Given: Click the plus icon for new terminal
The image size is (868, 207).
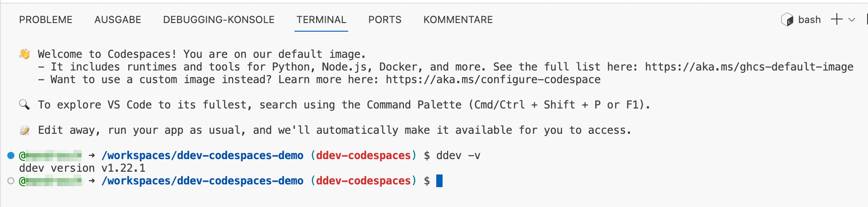Looking at the screenshot, I should (836, 19).
